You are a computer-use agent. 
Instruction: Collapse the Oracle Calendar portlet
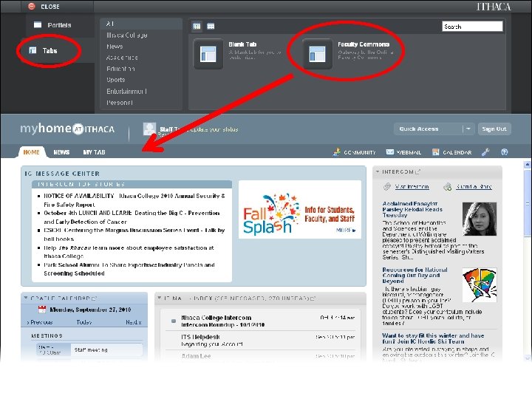coord(26,298)
